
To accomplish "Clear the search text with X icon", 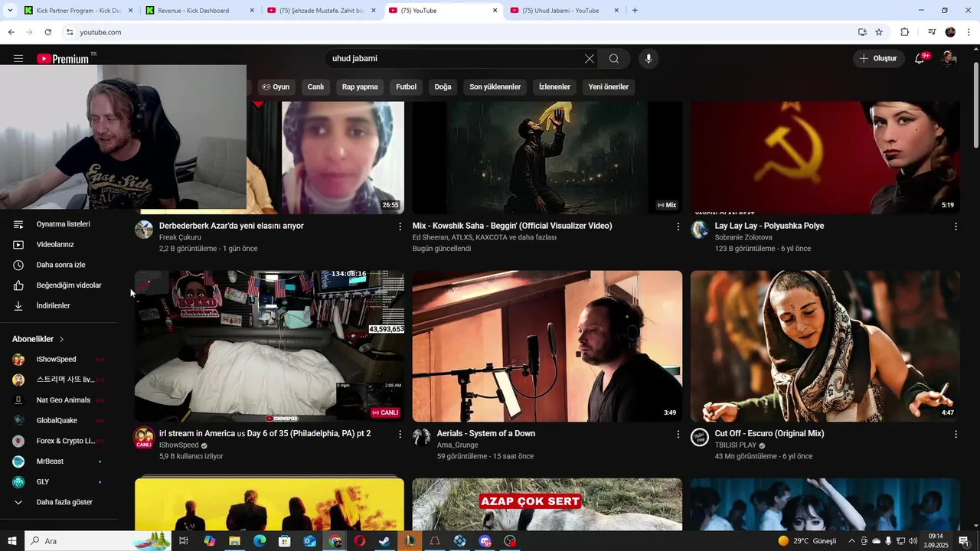I will coord(590,59).
